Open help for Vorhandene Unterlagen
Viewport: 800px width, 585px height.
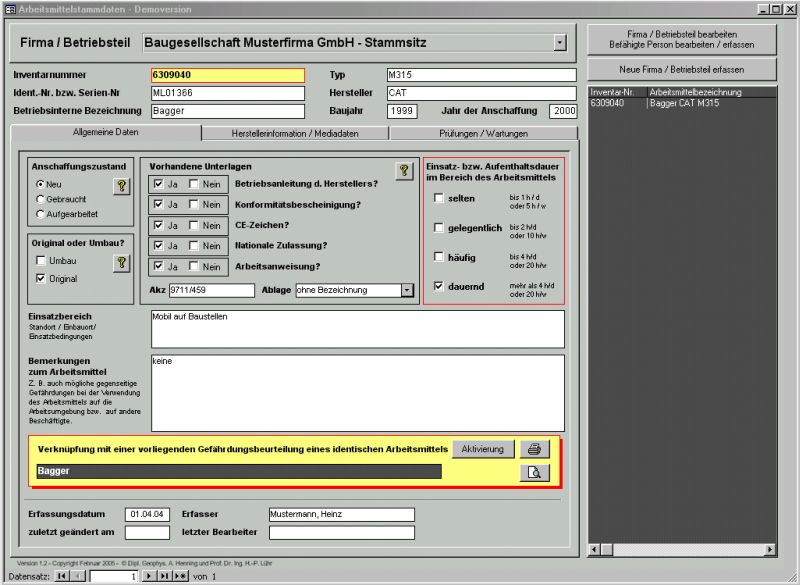(404, 171)
